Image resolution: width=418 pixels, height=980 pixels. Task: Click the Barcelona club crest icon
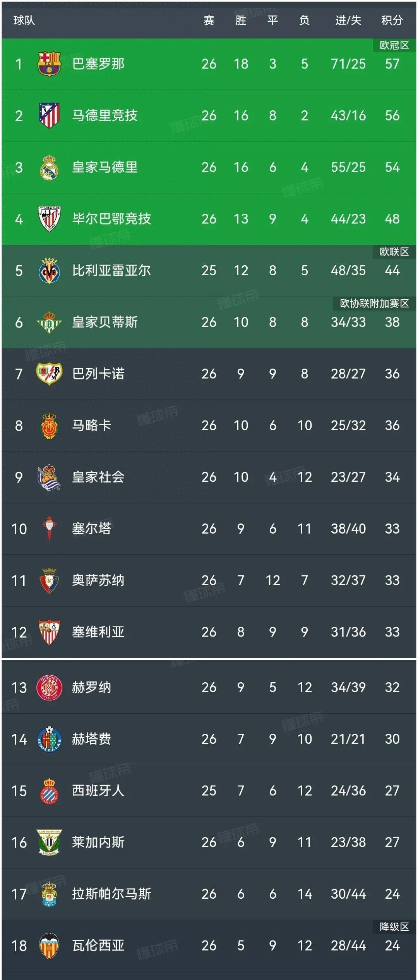point(49,64)
